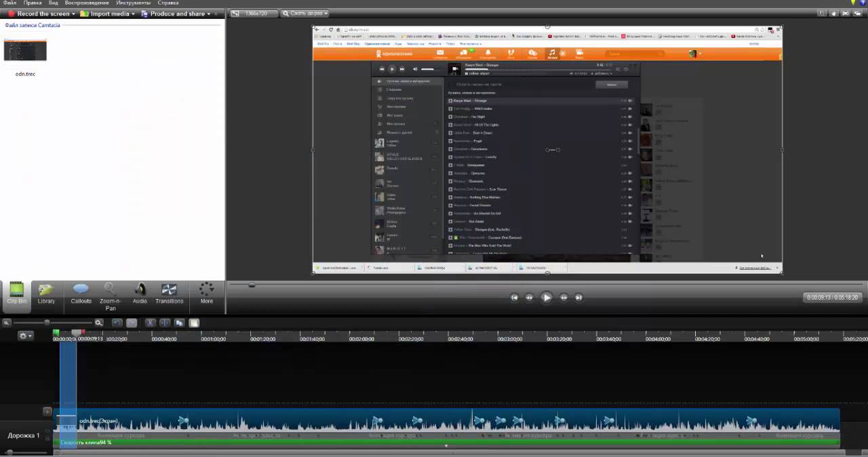This screenshot has height=457, width=868.
Task: Click the timeline zoom slider handle
Action: click(47, 323)
